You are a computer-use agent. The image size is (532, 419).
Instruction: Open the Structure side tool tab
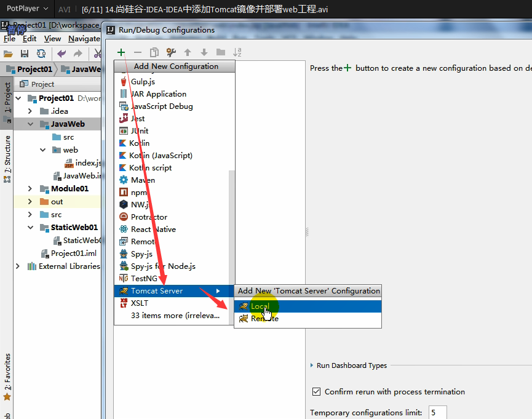[x=7, y=159]
